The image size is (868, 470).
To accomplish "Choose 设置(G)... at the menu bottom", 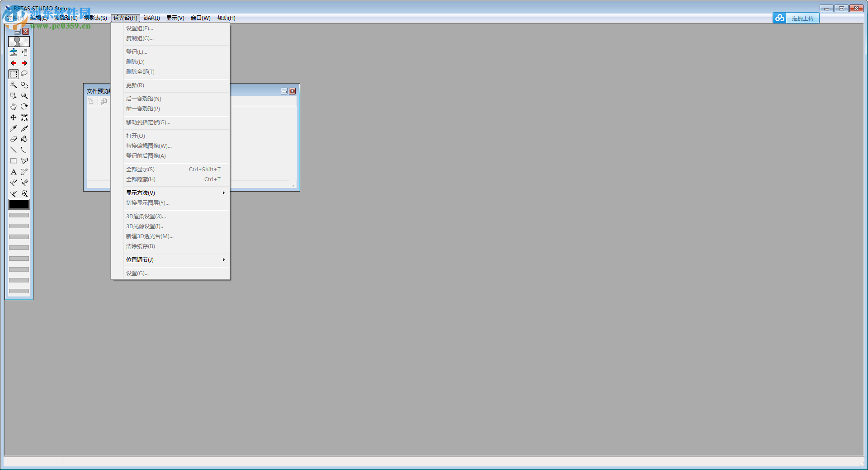I will point(170,273).
